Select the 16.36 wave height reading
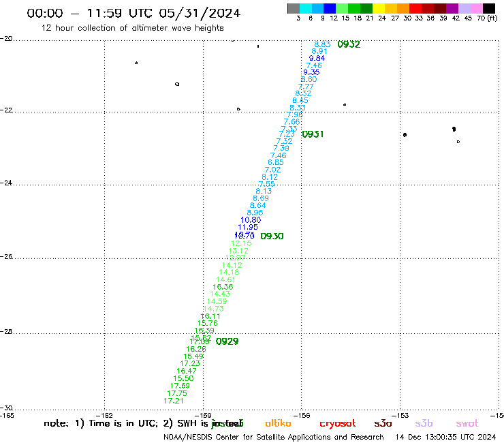This screenshot has height=443, width=504. pos(223,287)
